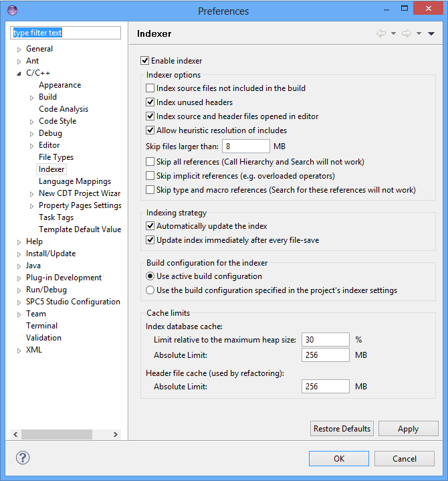The image size is (448, 481).
Task: Check Skip implicit references option
Action: 150,176
